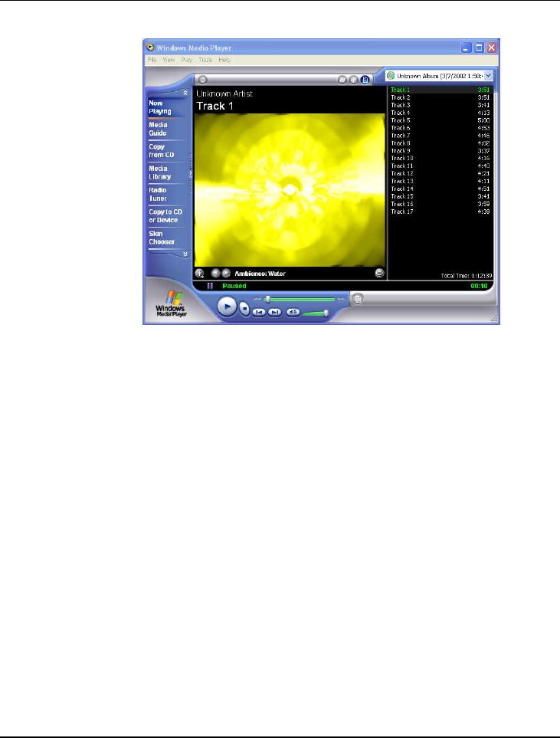Select Track 12 in the playlist
The image size is (560, 738).
pyautogui.click(x=440, y=173)
